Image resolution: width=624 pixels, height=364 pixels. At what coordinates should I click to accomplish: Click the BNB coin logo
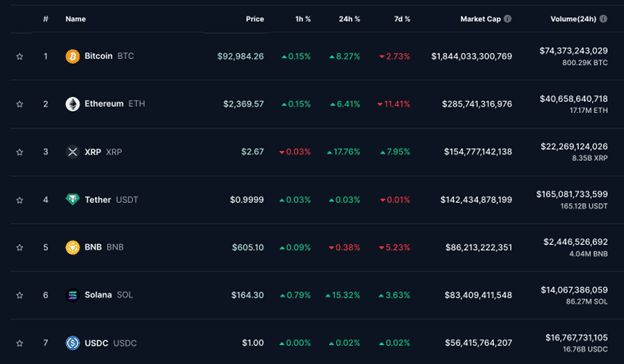coord(72,247)
